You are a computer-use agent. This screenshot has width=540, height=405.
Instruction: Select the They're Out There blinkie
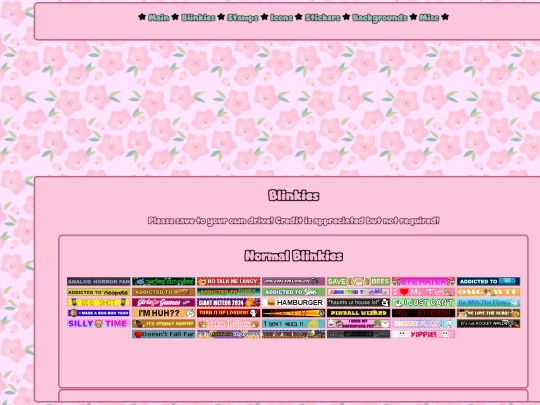pyautogui.click(x=164, y=281)
